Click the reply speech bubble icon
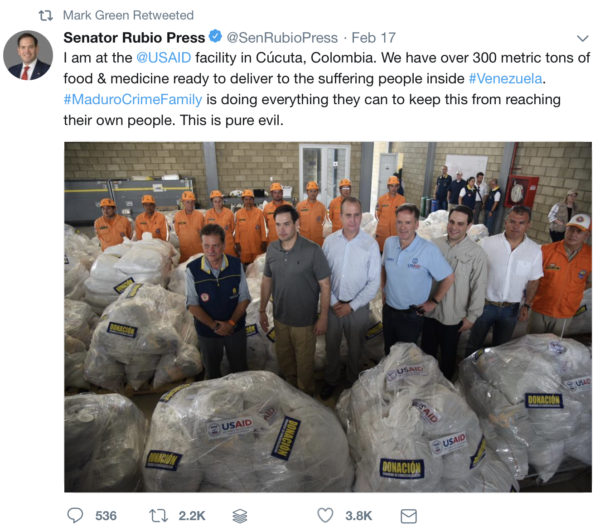 [75, 515]
